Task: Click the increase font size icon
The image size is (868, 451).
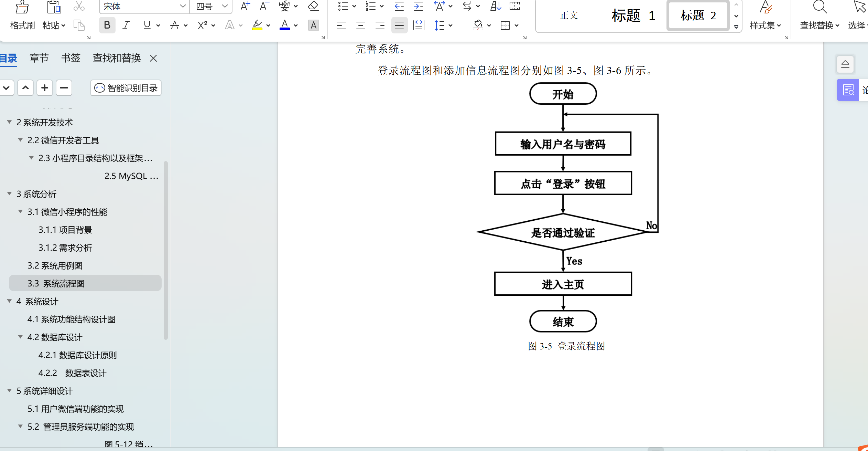Action: tap(245, 6)
